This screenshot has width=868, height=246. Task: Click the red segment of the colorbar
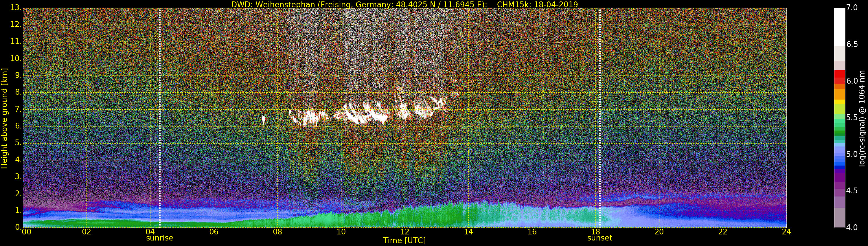click(x=839, y=74)
